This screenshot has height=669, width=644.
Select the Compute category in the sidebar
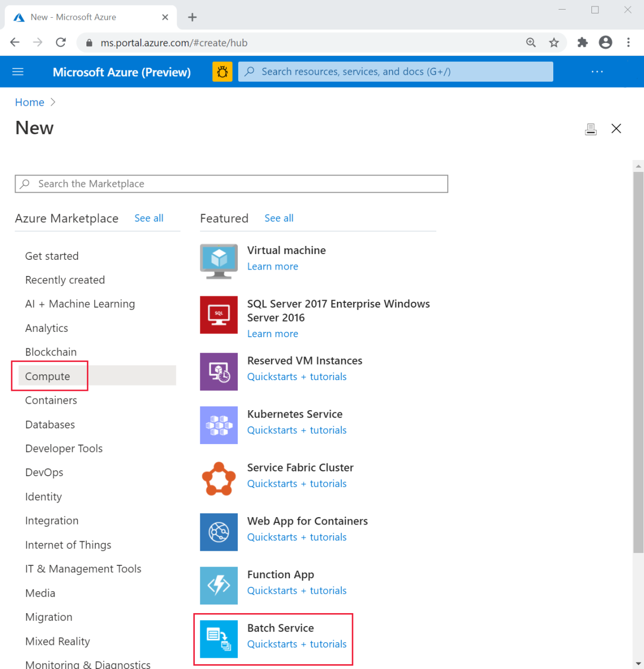tap(47, 376)
